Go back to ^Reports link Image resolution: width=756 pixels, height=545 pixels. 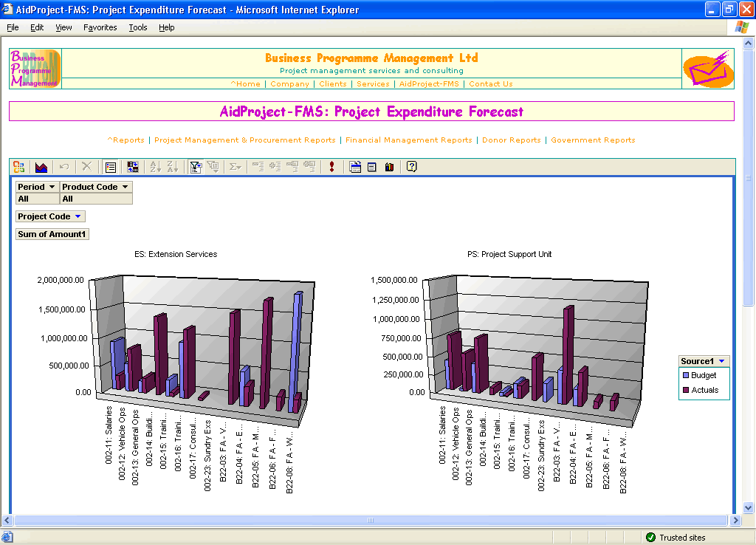[126, 140]
